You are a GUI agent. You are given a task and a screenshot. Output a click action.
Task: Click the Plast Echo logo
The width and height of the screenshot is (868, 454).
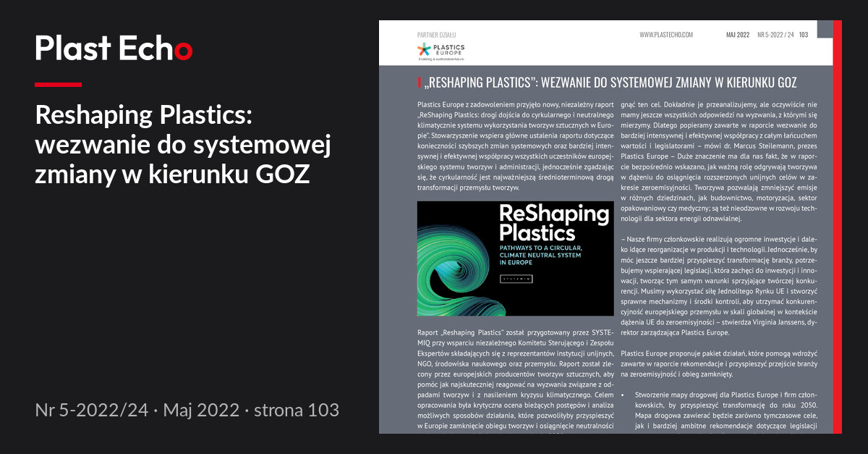[x=114, y=49]
